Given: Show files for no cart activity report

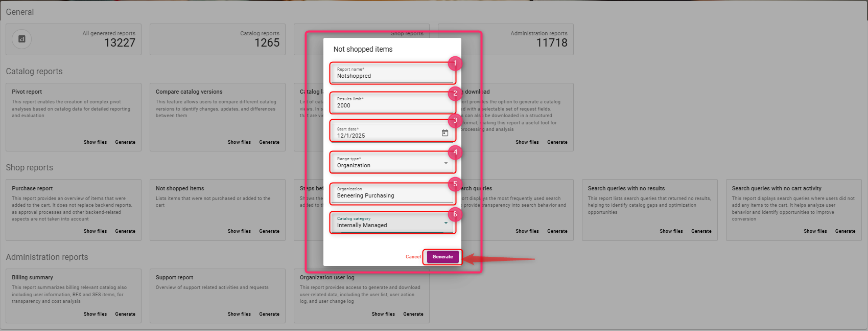Looking at the screenshot, I should point(815,231).
